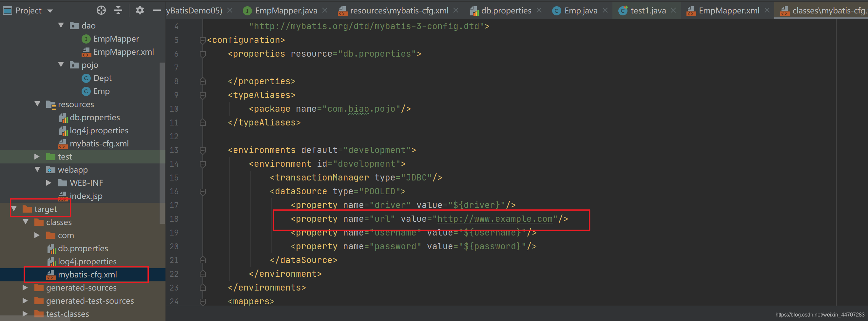Collapse the webapp folder
This screenshot has height=321, width=868.
(x=37, y=169)
